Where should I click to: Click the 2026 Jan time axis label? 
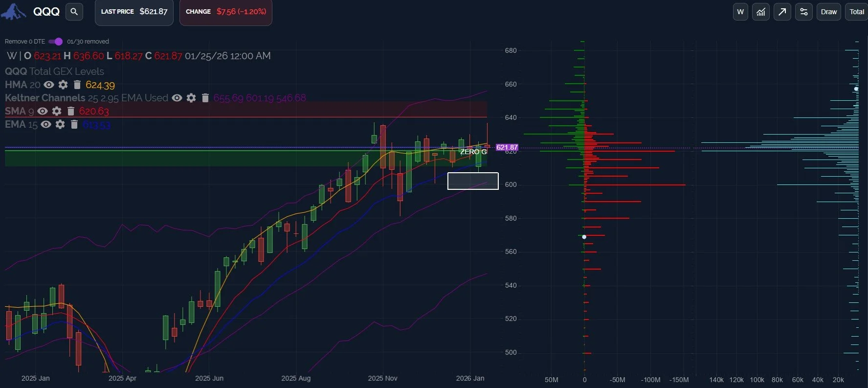[x=470, y=378]
